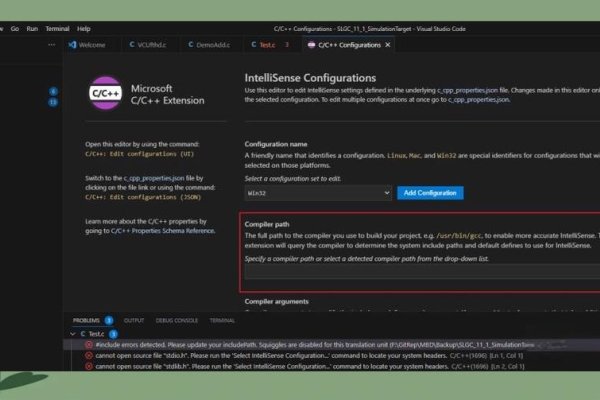Select the cannot open stdio.h problem
This screenshot has height=400, width=600.
(x=331, y=356)
